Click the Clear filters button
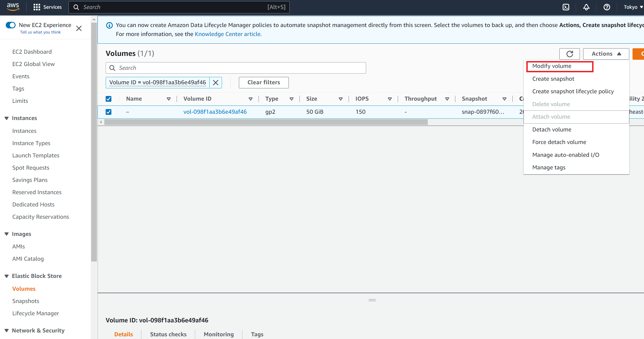The image size is (644, 339). pos(263,82)
